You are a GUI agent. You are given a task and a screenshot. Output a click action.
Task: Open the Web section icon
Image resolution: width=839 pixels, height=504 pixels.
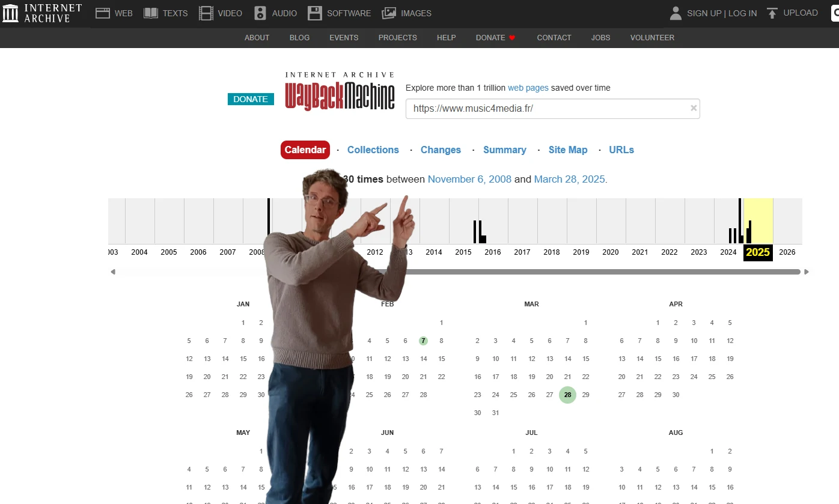click(x=103, y=13)
